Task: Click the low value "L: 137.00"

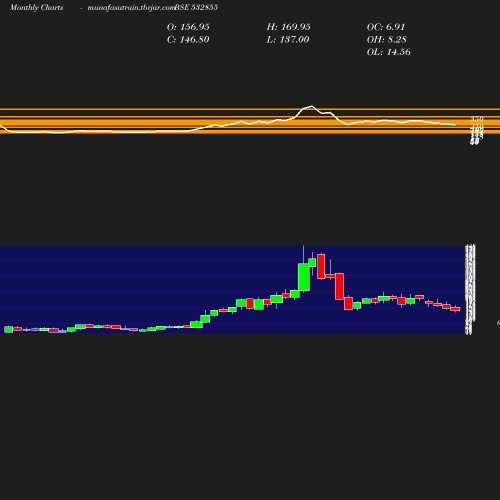Action: tap(288, 40)
